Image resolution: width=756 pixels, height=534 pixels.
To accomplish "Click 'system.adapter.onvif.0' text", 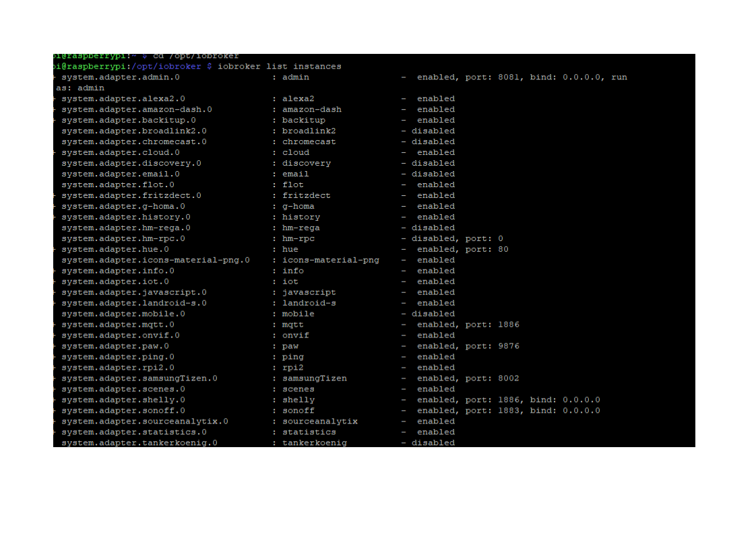I will pyautogui.click(x=121, y=335).
